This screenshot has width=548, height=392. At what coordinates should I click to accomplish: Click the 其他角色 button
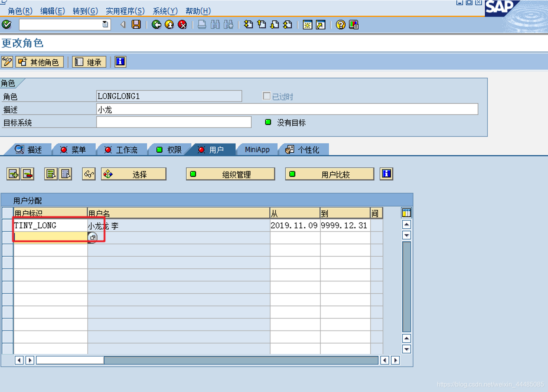[39, 62]
